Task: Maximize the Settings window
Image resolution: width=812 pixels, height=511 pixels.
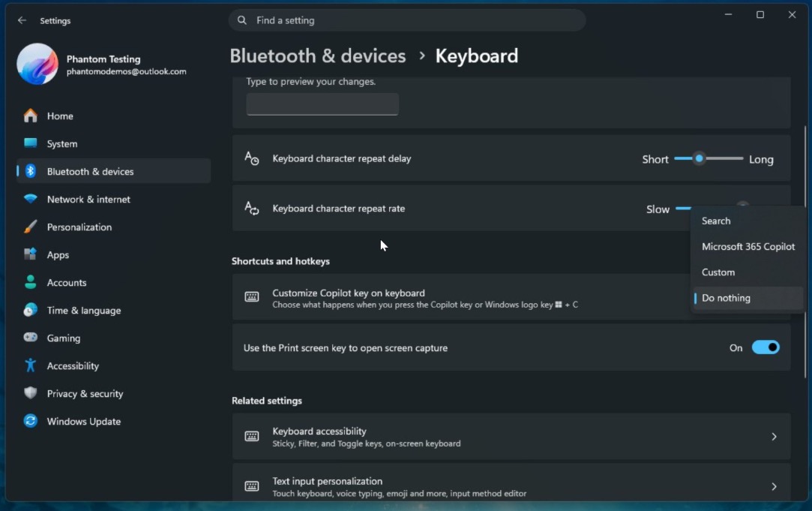Action: tap(760, 14)
